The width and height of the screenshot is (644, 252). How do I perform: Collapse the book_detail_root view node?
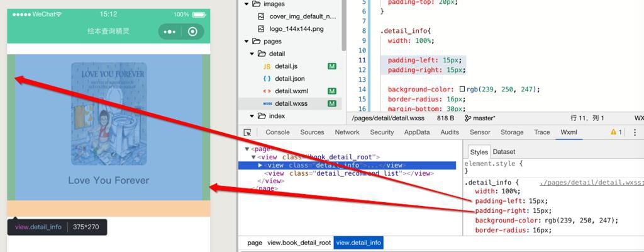[x=253, y=157]
